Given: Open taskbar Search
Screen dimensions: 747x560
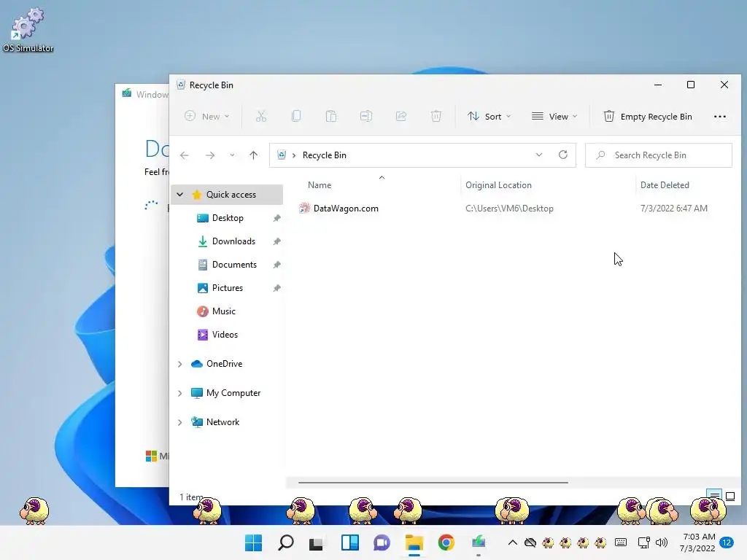Looking at the screenshot, I should tap(286, 542).
